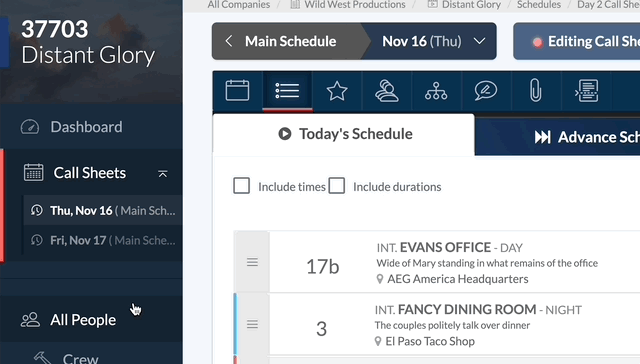Enable the Include durations checkbox

click(337, 186)
